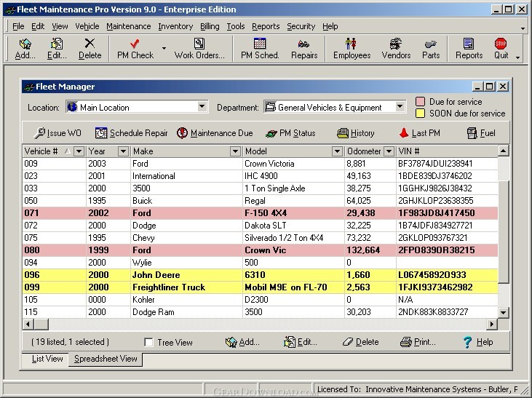Click the Chevy Silverado 1/2 Ton 4X4 row
532x398 pixels.
click(x=261, y=238)
